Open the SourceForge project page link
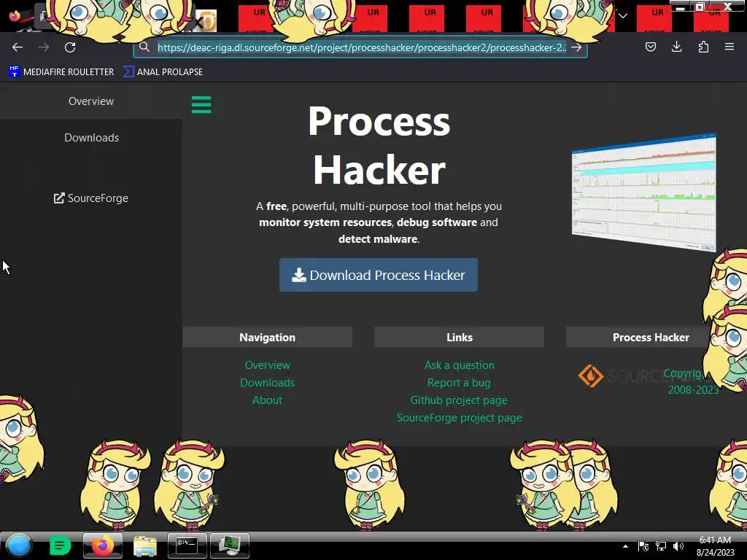 click(x=460, y=418)
